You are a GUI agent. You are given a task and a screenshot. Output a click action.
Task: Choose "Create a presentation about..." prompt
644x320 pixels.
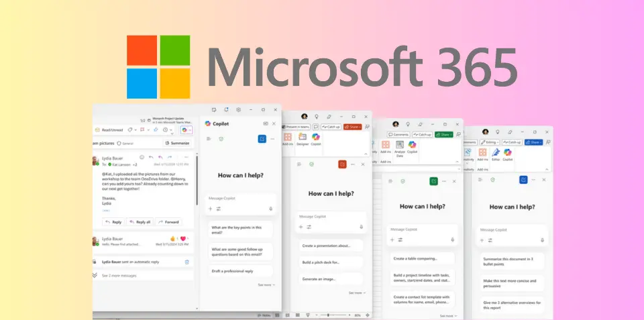(330, 246)
